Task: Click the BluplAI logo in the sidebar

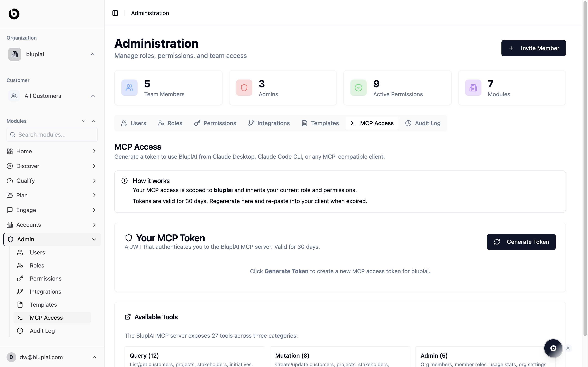Action: (x=14, y=14)
